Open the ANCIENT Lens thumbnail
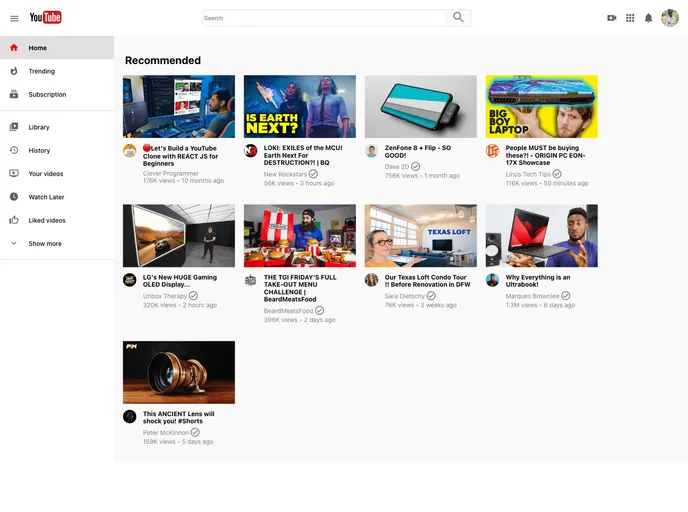This screenshot has width=688, height=512. (179, 372)
